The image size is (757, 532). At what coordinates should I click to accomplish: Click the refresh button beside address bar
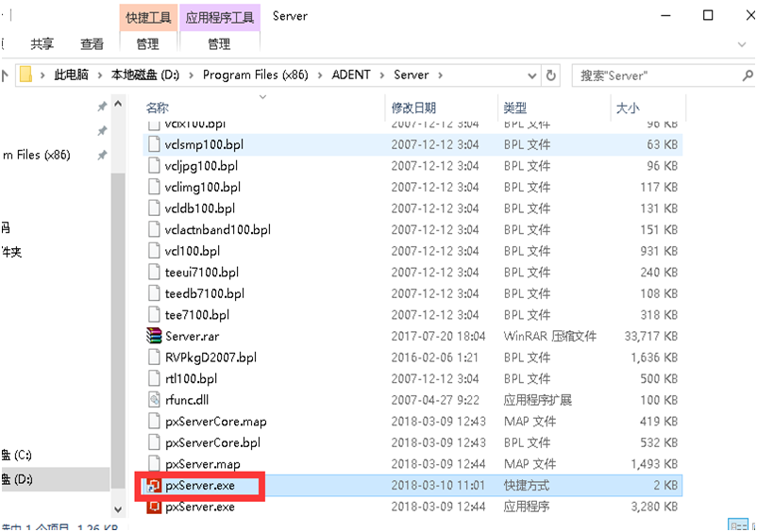(551, 75)
